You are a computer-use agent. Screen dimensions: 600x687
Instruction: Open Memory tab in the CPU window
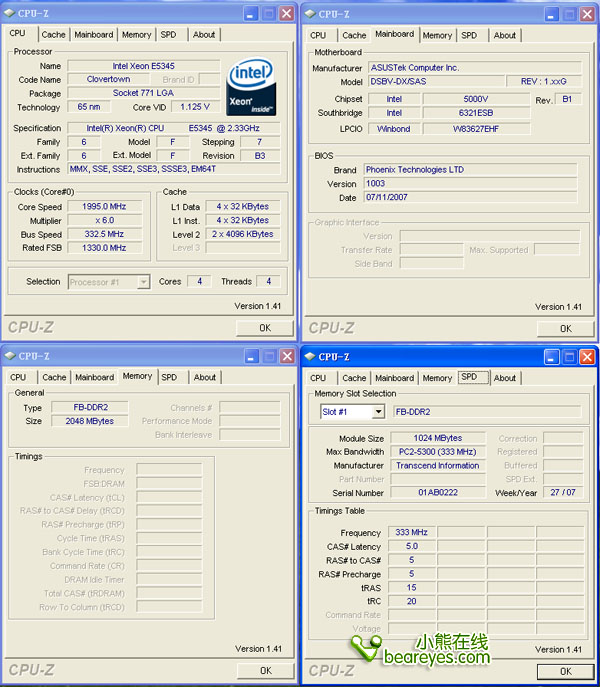(x=136, y=35)
